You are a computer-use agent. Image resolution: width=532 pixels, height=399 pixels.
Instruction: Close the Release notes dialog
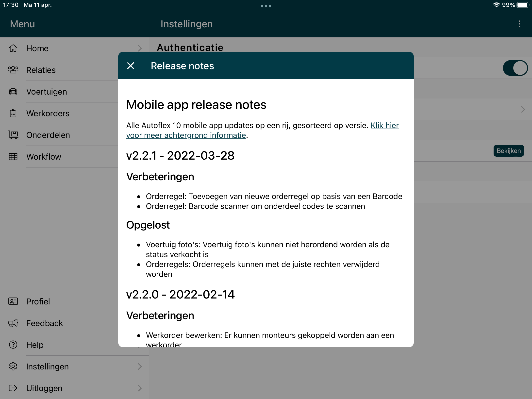click(x=131, y=66)
